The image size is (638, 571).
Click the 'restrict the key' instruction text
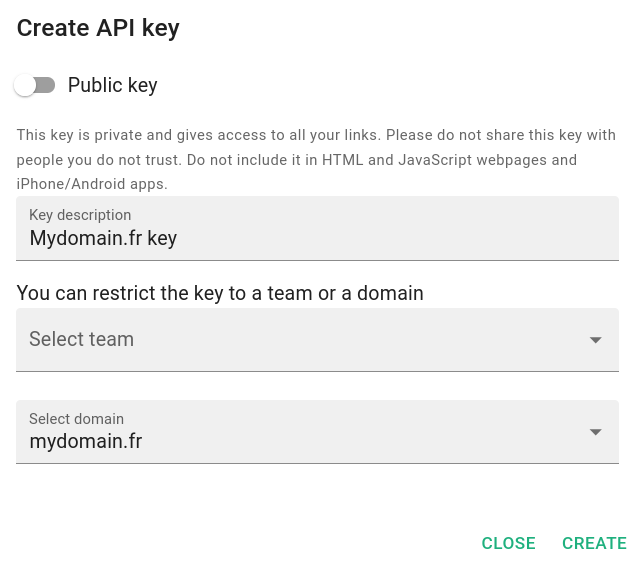[220, 294]
